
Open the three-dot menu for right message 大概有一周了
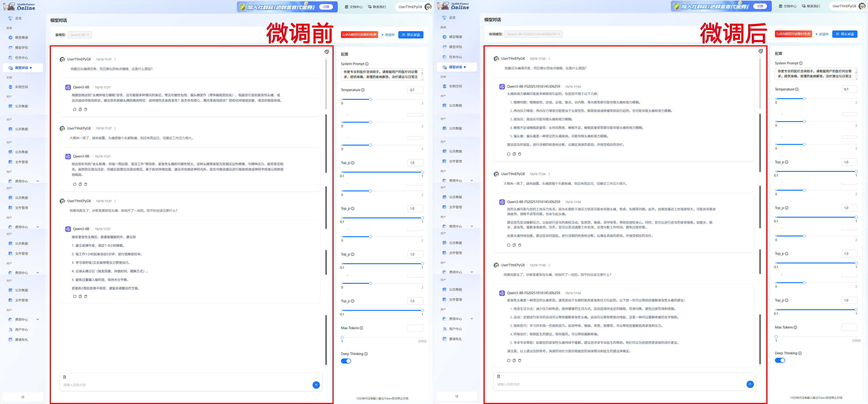pyautogui.click(x=549, y=174)
